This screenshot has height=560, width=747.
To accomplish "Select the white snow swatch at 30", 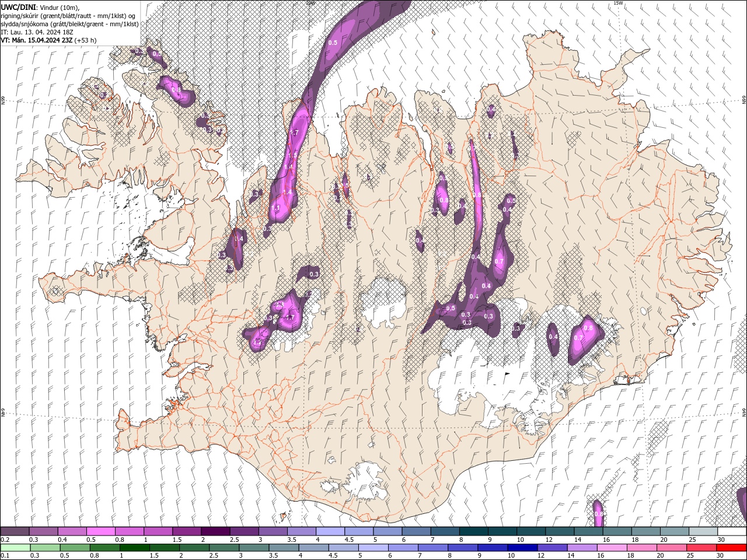I will point(731,531).
